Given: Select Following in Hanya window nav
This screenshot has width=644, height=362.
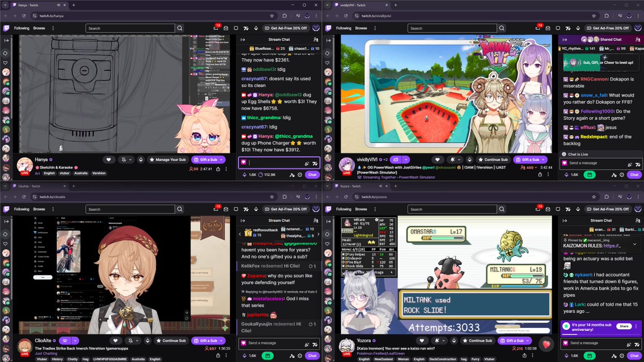Looking at the screenshot, I should pos(21,28).
